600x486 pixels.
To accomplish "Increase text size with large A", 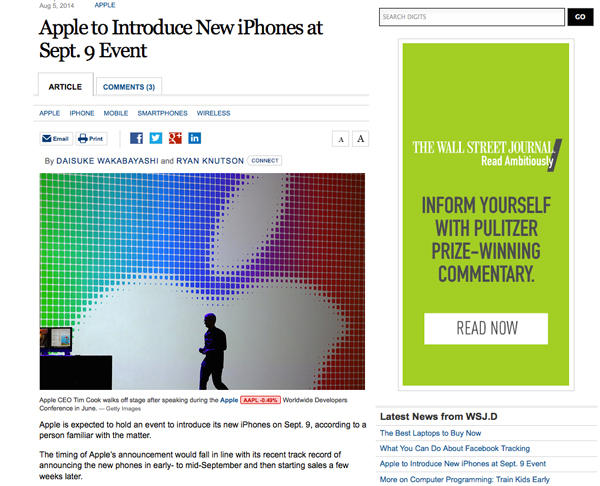I will coord(360,139).
